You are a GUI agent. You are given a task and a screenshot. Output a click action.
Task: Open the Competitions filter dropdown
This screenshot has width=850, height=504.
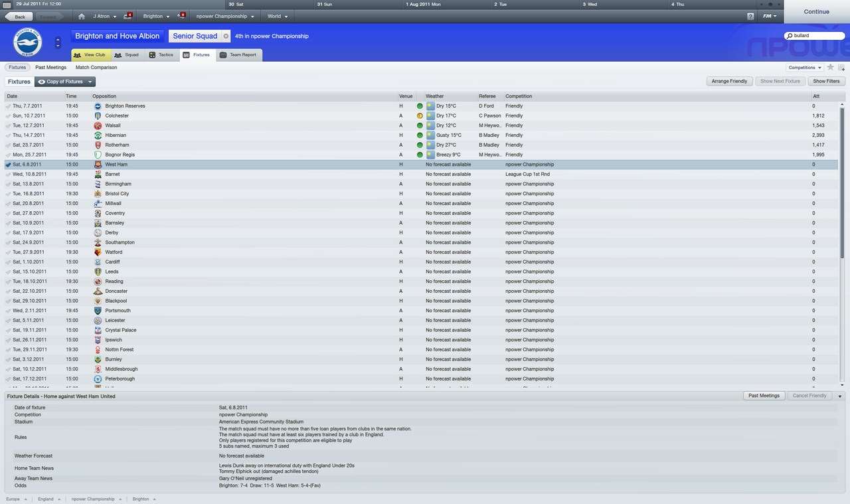click(805, 67)
